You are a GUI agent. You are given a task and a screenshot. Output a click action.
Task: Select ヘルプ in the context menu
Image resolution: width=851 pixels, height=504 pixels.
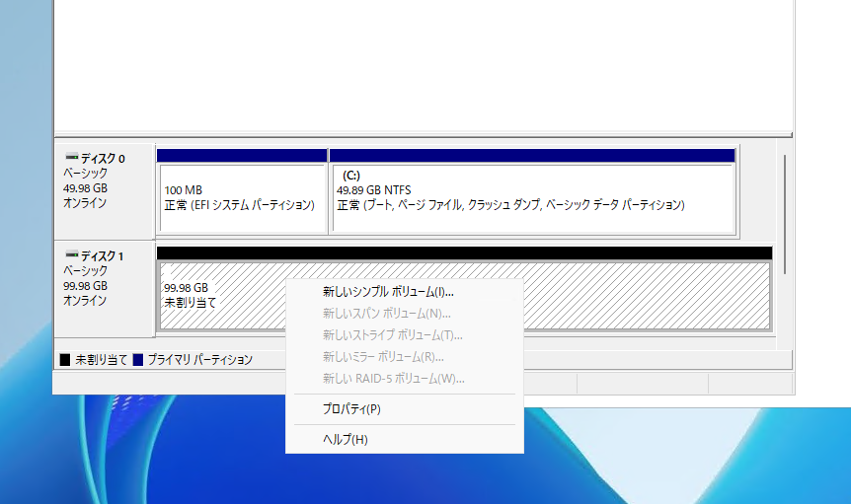pyautogui.click(x=346, y=439)
